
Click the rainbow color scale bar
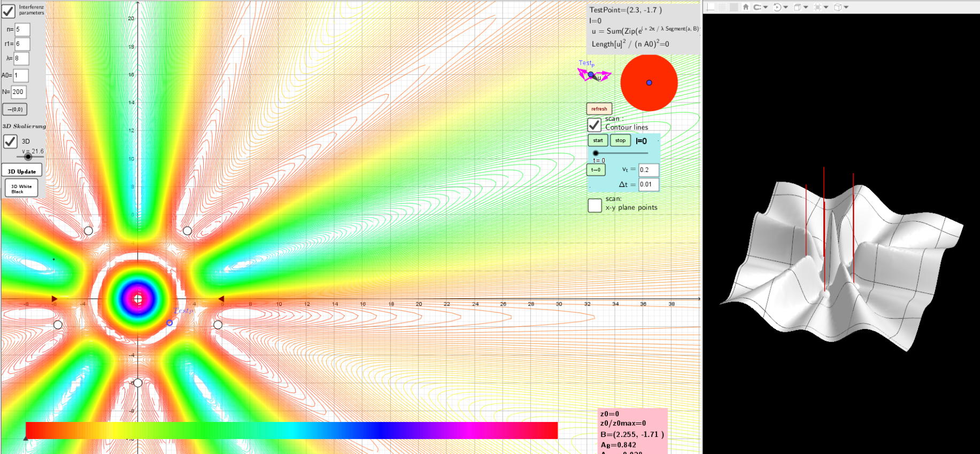(291, 430)
